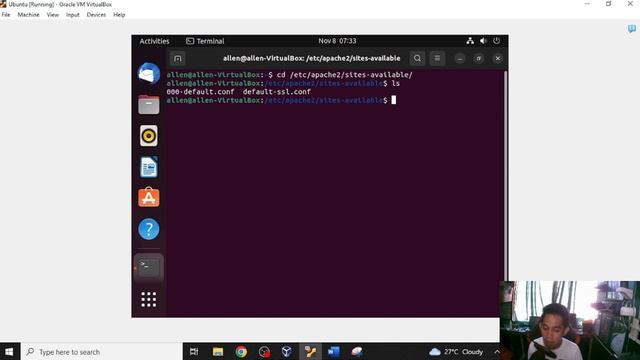Close the terminal window
640x360 pixels.
click(x=498, y=58)
